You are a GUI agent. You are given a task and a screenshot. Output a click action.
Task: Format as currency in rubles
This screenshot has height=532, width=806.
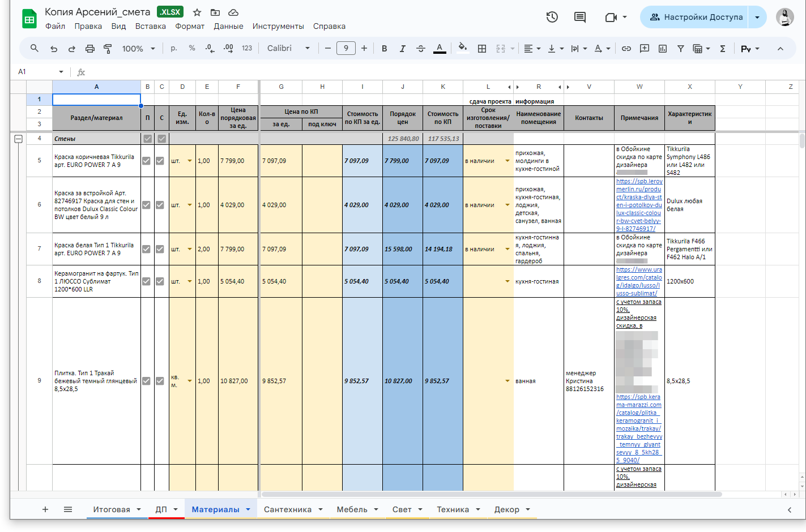(x=174, y=49)
